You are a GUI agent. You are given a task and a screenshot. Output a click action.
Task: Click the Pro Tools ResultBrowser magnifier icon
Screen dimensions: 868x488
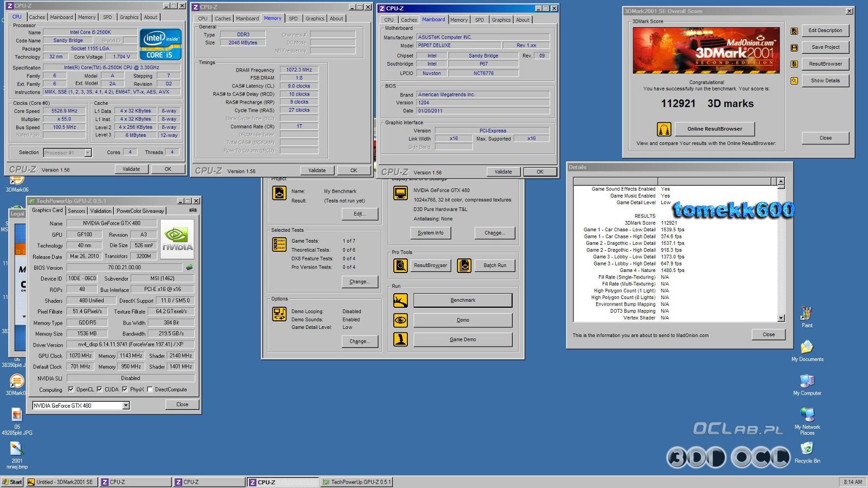(x=400, y=265)
